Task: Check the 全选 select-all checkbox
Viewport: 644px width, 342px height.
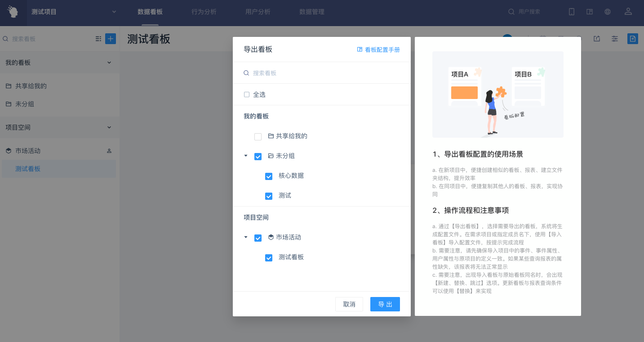Action: pos(246,94)
